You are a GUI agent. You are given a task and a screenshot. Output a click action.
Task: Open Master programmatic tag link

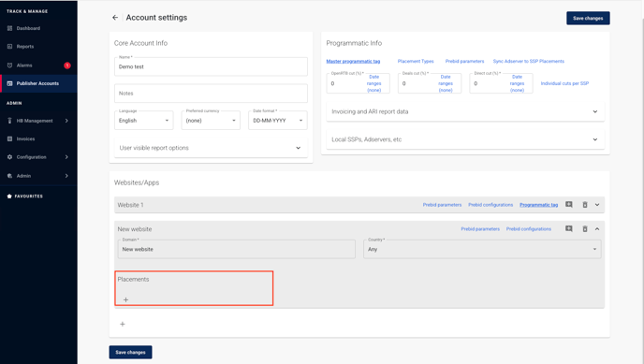(x=353, y=61)
